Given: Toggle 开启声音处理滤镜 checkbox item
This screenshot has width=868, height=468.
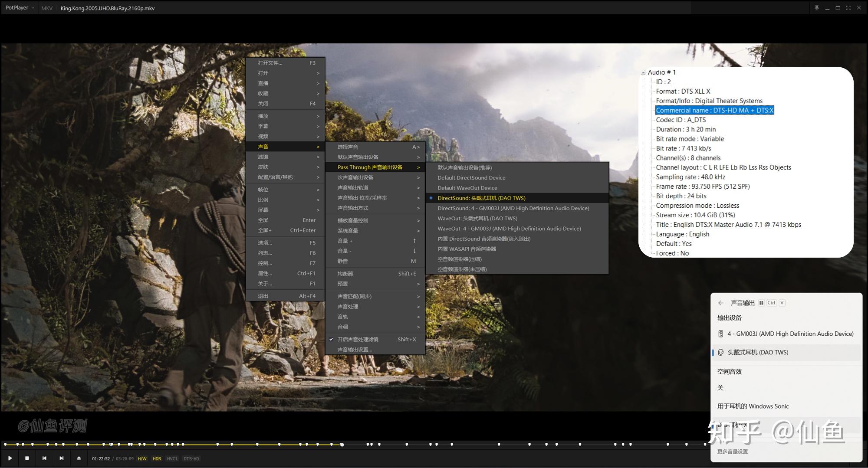Looking at the screenshot, I should (375, 340).
